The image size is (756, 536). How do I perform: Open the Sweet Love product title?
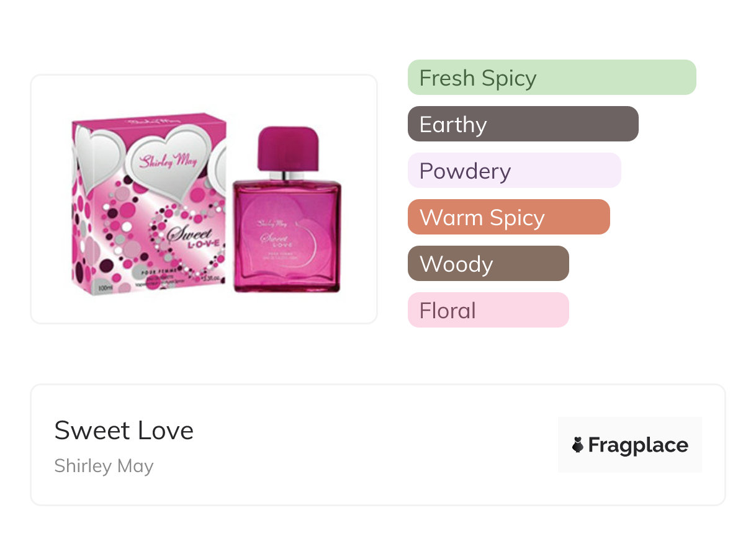pos(124,431)
